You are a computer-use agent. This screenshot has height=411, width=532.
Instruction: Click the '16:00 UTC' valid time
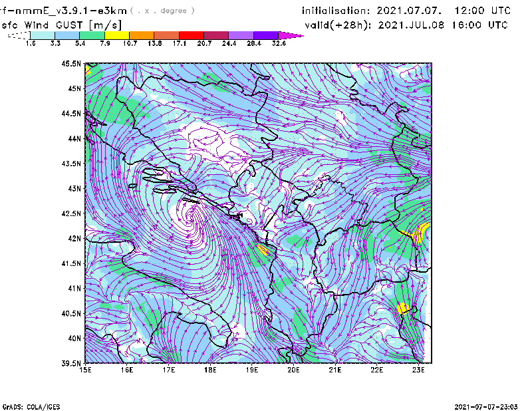click(479, 25)
